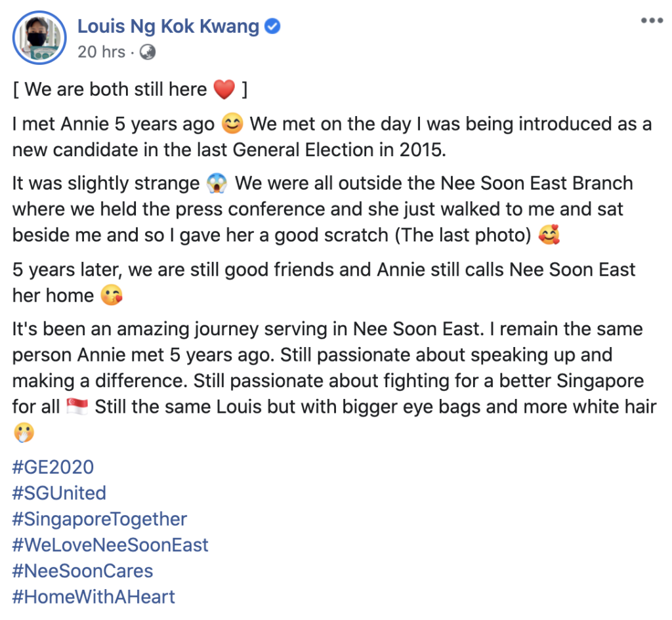Expand post actions via the three-dot control
Viewport: 672px width, 620px height.
(x=652, y=20)
